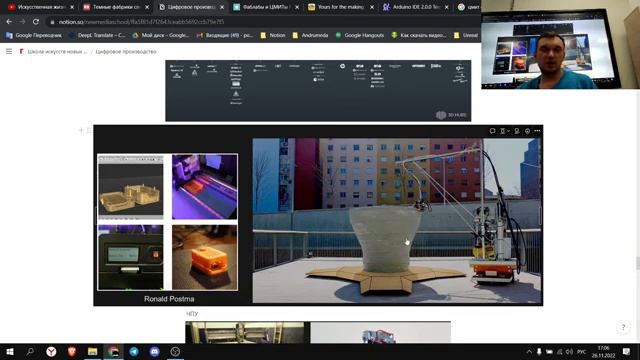Switch the 'РУС' keyboard language indicator
The image size is (640, 360).
click(582, 351)
